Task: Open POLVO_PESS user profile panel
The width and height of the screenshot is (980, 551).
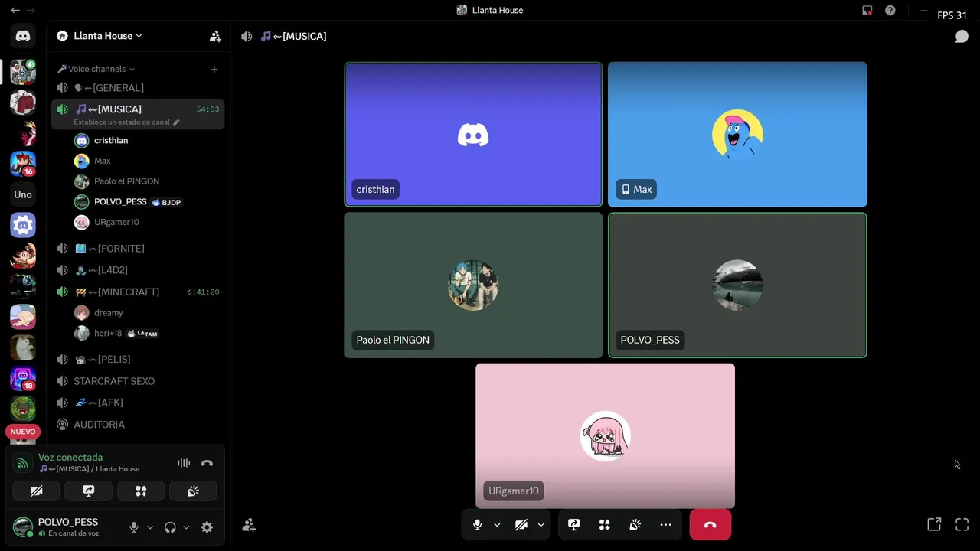Action: (x=66, y=527)
